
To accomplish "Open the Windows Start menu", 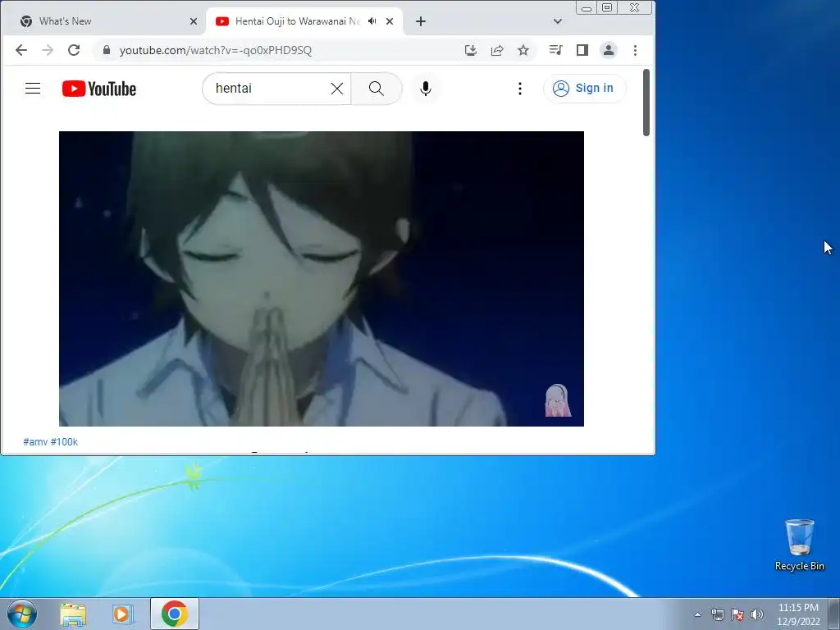I will [22, 614].
